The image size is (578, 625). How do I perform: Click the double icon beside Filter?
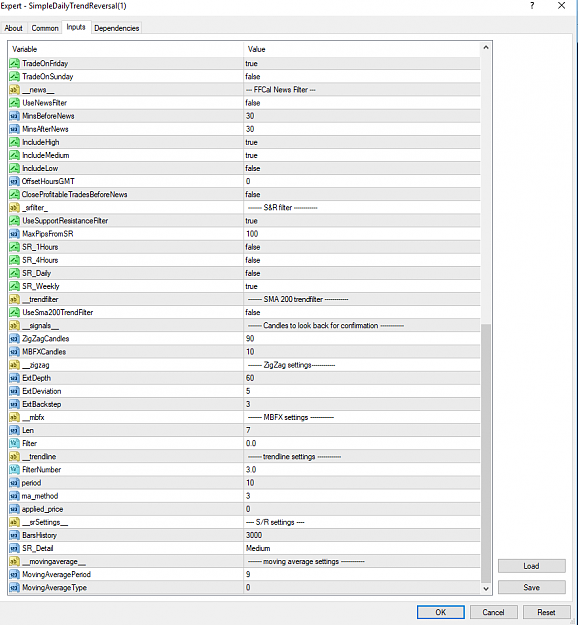click(x=14, y=443)
